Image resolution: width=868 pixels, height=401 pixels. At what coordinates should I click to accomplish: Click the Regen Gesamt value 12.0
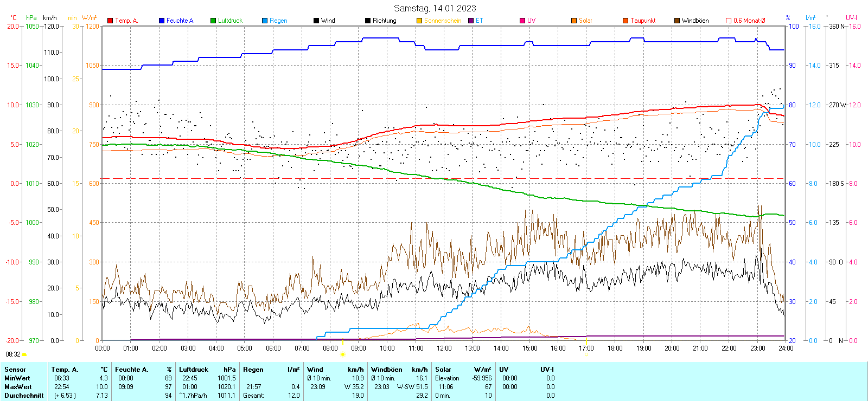point(293,396)
